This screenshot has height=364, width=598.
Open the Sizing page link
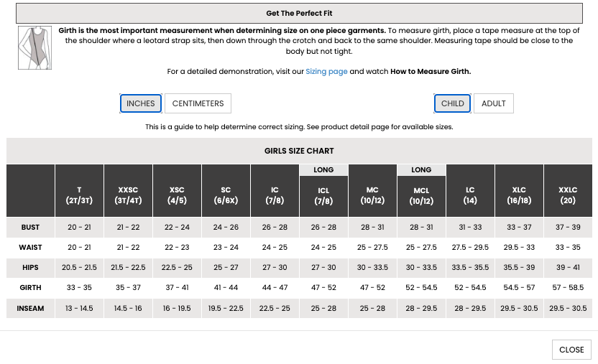pos(326,72)
